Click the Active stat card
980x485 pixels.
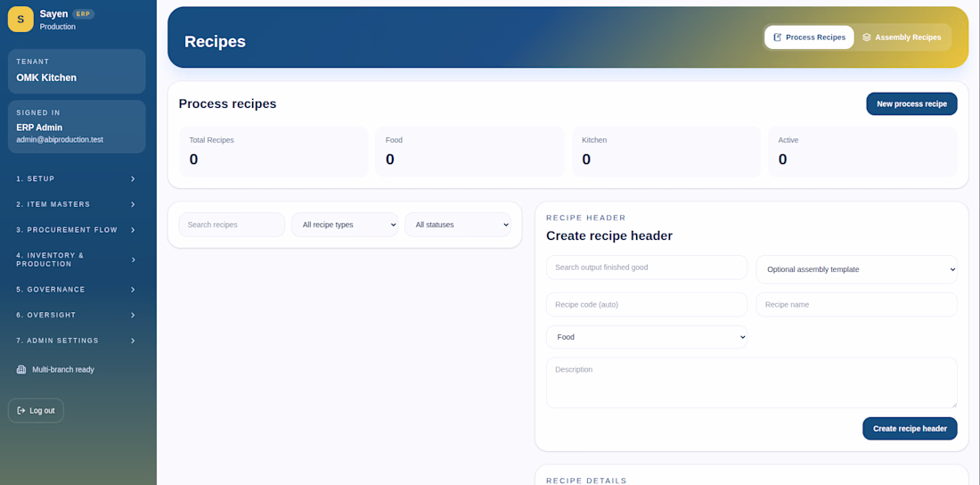click(x=862, y=152)
